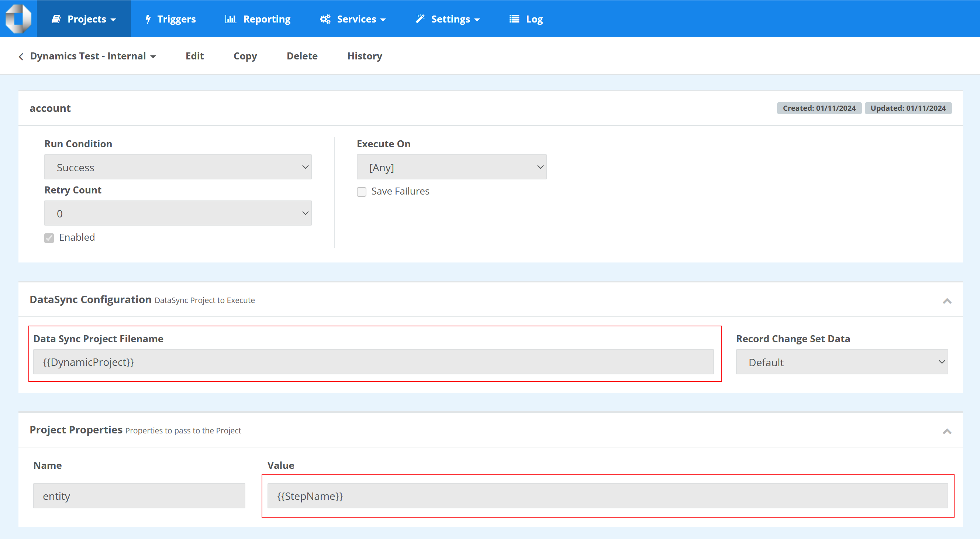Click the account step title
Screen dimensions: 980x539
click(x=50, y=108)
